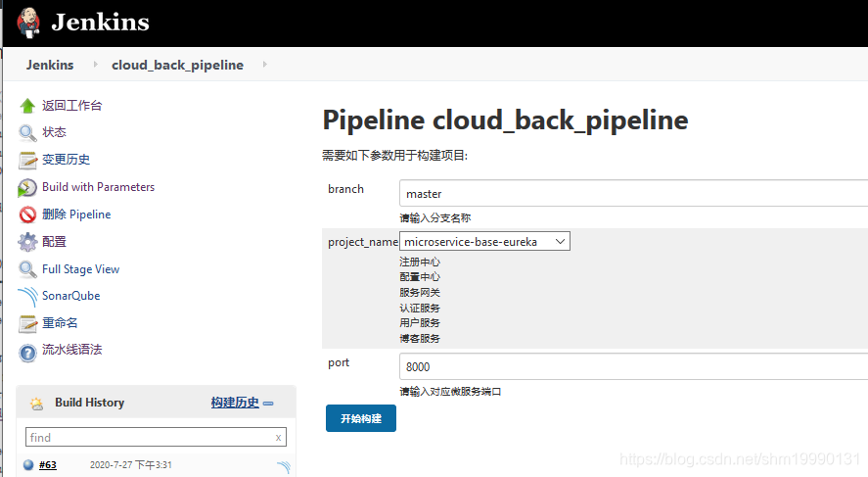The height and width of the screenshot is (477, 868).
Task: Click the Pipeline cloud_back_pipeline heading
Action: pyautogui.click(x=505, y=120)
